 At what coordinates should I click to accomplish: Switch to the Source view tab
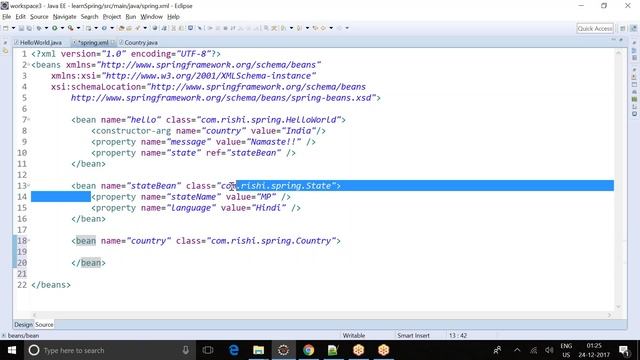[44, 324]
